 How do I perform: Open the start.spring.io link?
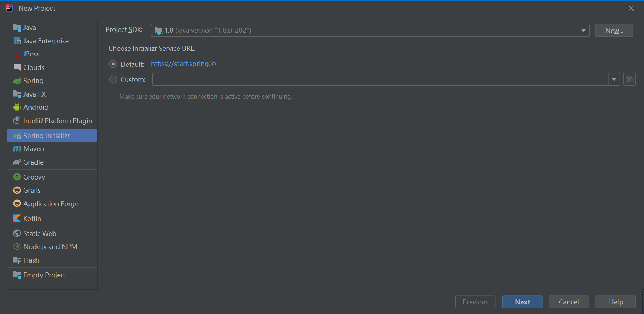183,64
